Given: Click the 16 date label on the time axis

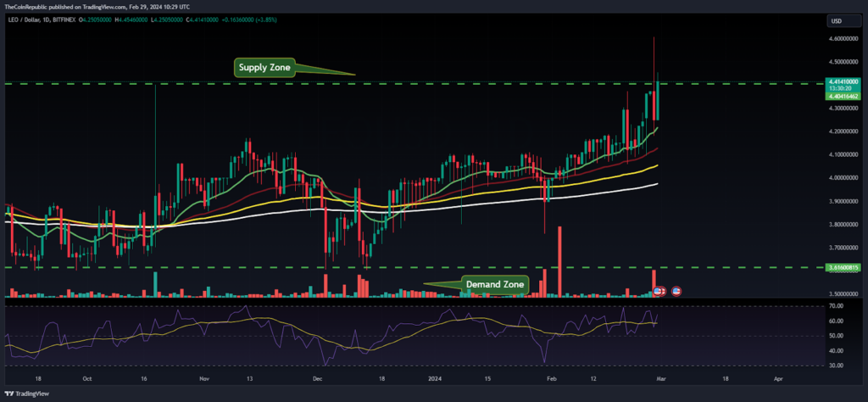Looking at the screenshot, I should click(145, 380).
